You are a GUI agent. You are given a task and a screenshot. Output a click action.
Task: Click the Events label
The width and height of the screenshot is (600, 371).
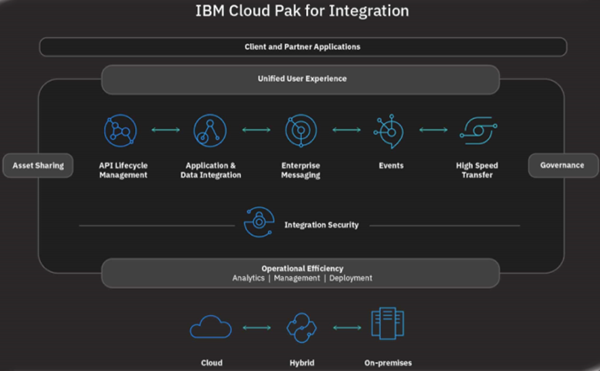[391, 166]
